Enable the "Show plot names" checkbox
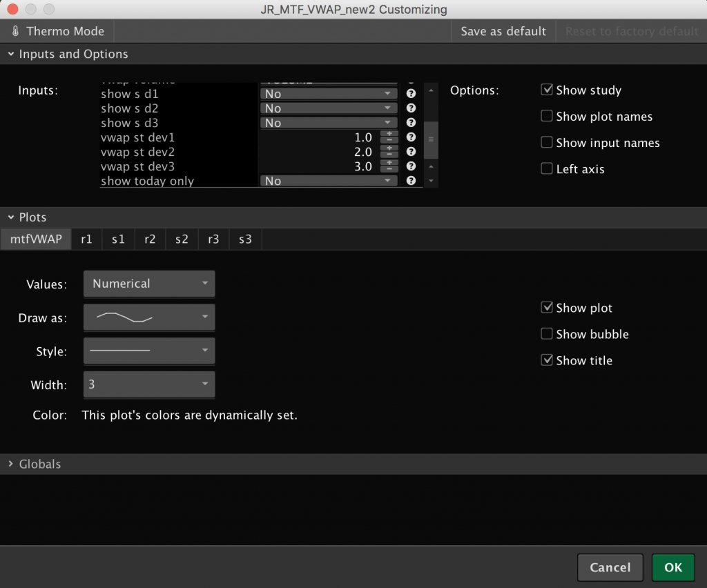The image size is (707, 588). [546, 116]
